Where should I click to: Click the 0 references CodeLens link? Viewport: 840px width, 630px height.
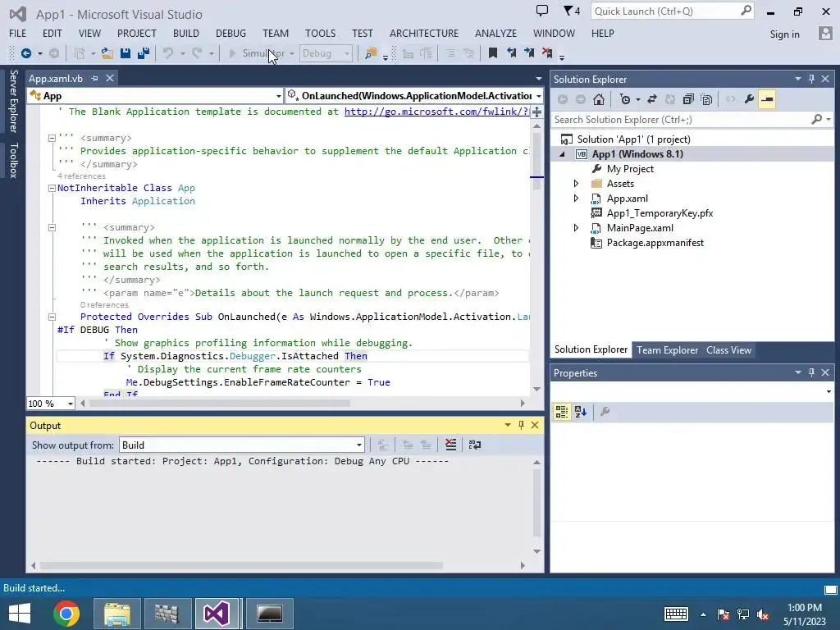104,305
